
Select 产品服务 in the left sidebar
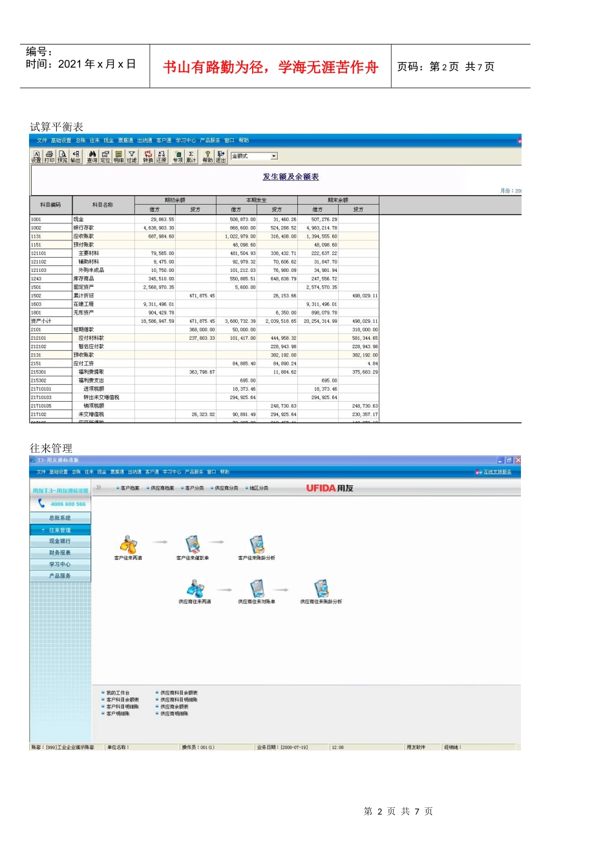click(60, 576)
